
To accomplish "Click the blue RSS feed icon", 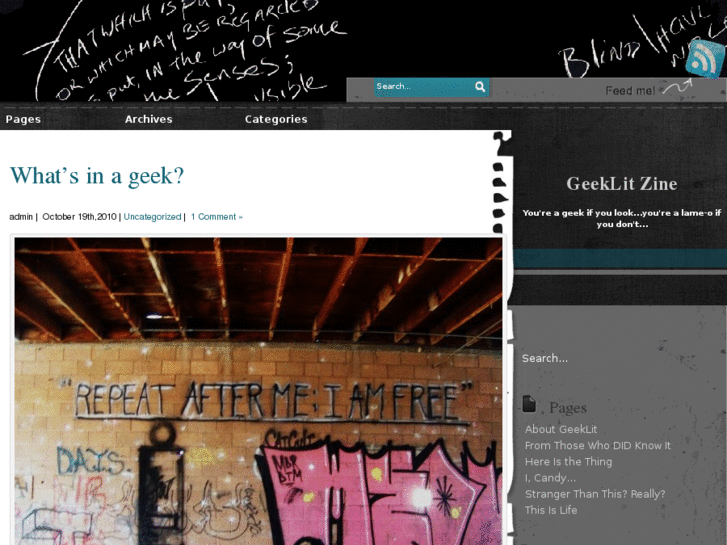I will 705,59.
